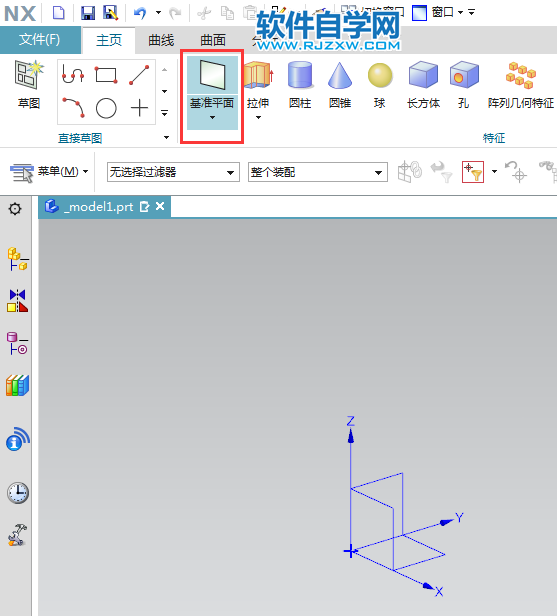Toggle the selection filter funnel snap icon
Screen dimensions: 557x616
473,172
